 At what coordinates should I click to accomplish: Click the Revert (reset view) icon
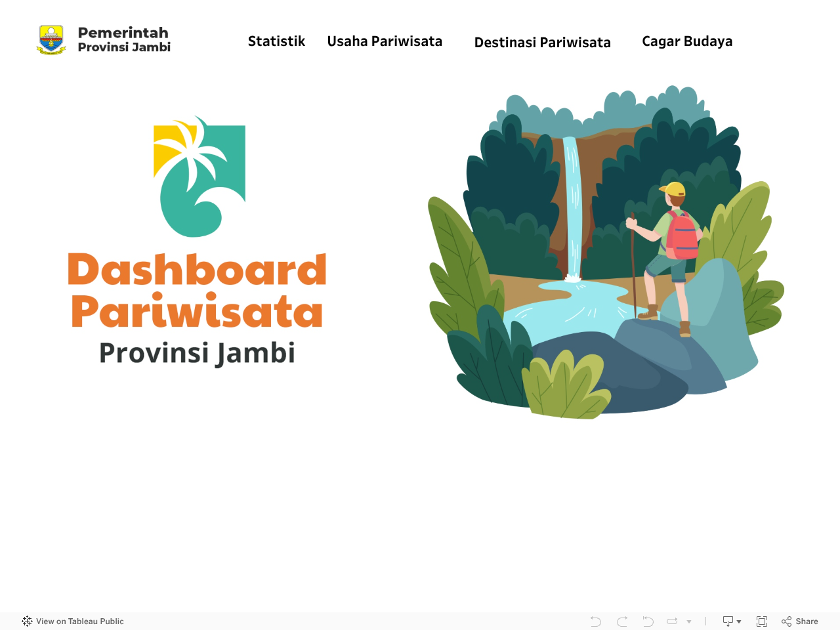tap(648, 621)
